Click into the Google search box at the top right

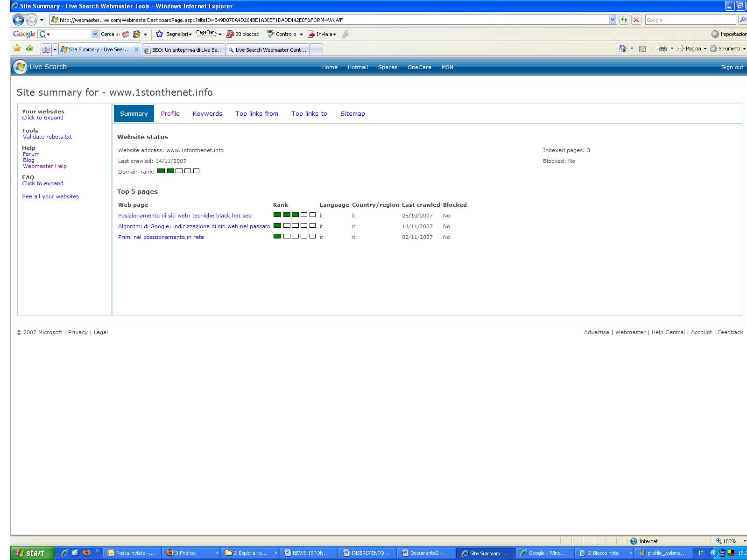(690, 20)
